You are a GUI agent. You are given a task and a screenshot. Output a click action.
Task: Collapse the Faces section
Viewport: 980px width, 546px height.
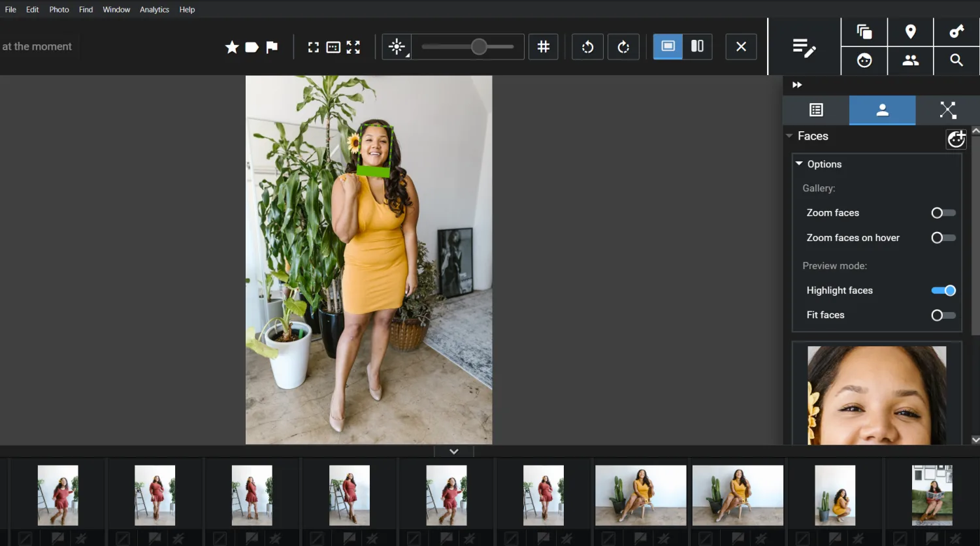[x=789, y=136]
